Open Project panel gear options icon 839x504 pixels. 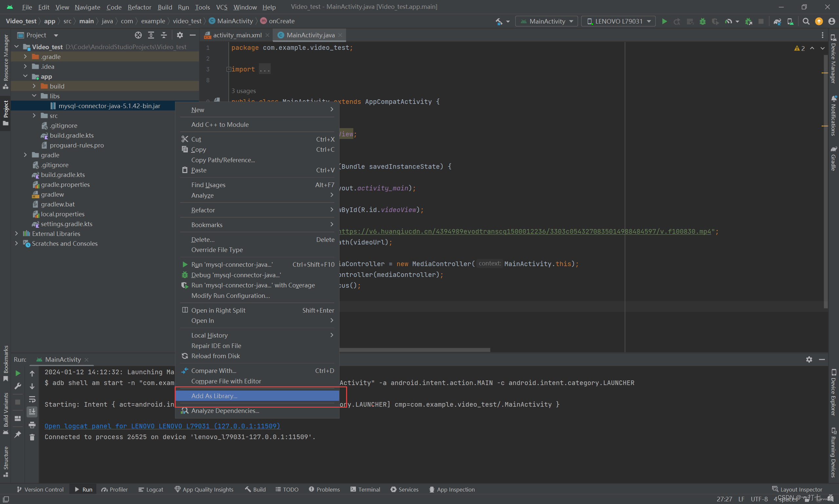[x=180, y=35]
